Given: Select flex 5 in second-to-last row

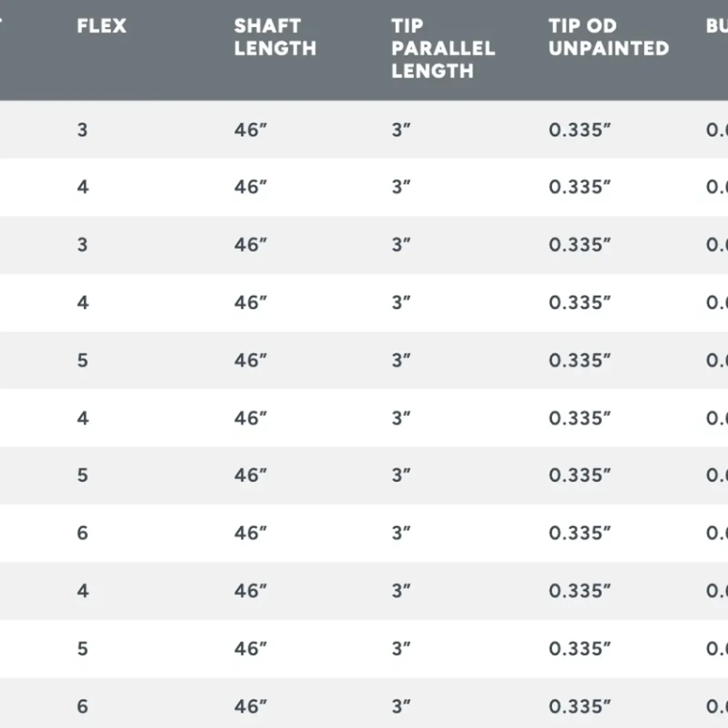Looking at the screenshot, I should pos(82,649).
